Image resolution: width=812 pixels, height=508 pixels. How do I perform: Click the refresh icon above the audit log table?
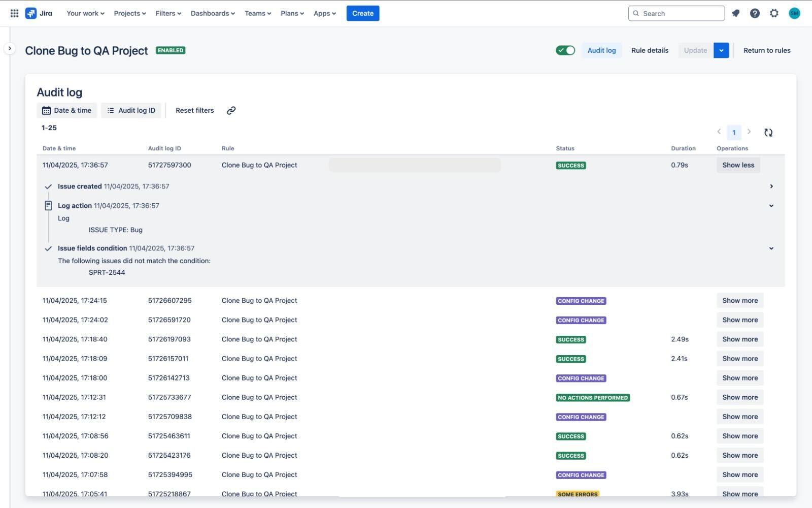coord(768,132)
